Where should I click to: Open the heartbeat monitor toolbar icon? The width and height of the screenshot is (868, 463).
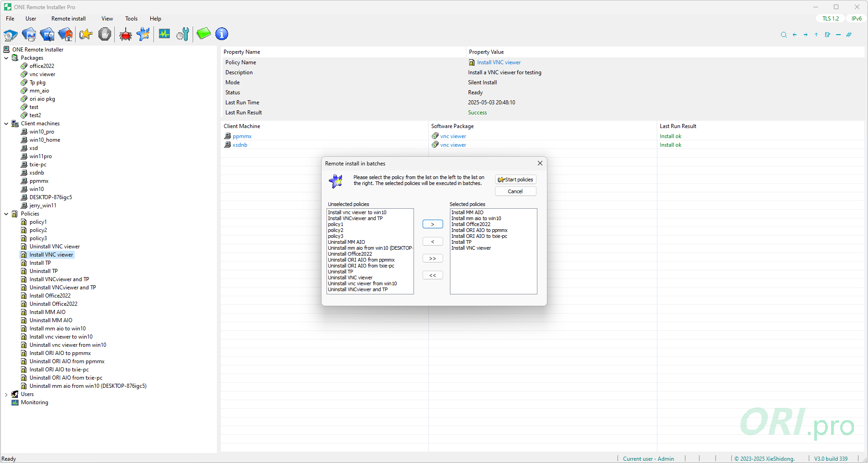coord(164,34)
